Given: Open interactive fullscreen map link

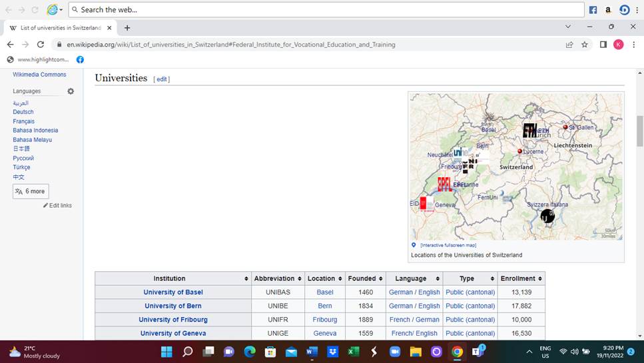Looking at the screenshot, I should 448,245.
